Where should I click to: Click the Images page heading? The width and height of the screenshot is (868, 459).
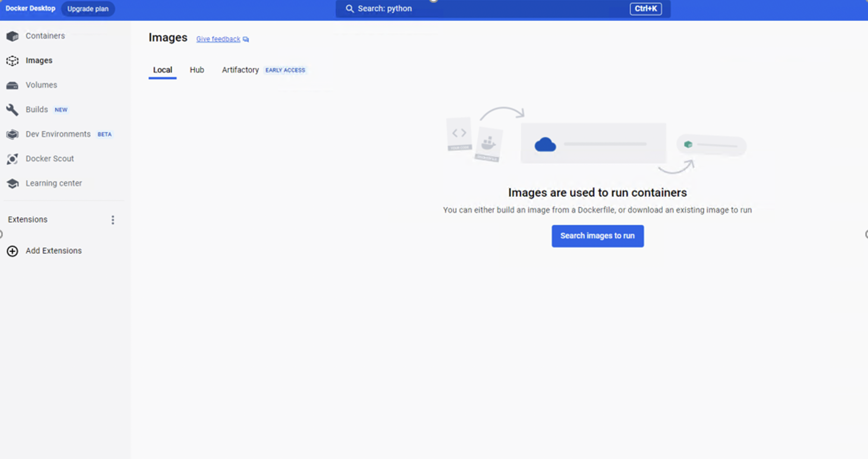pyautogui.click(x=168, y=38)
